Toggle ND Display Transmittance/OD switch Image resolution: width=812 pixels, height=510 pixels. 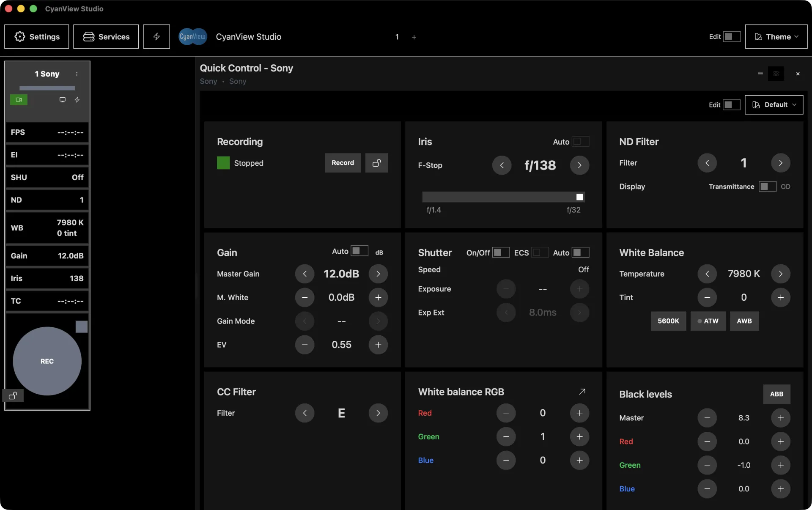point(768,186)
